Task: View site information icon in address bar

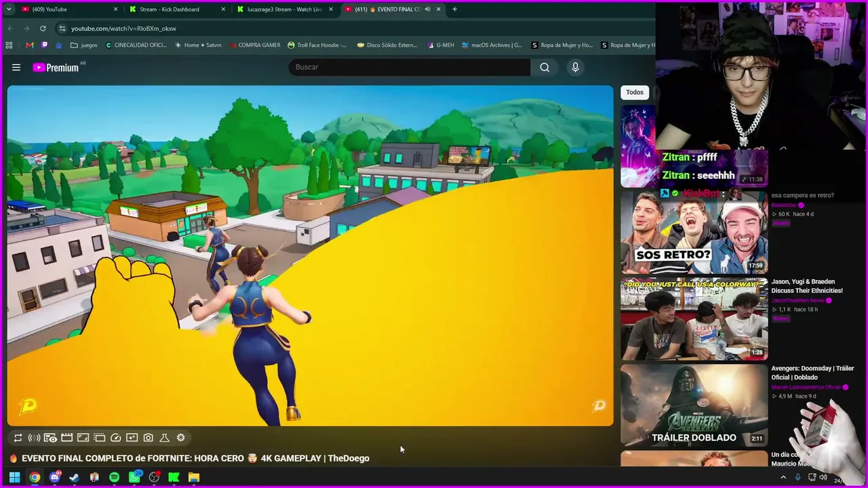Action: click(x=62, y=28)
